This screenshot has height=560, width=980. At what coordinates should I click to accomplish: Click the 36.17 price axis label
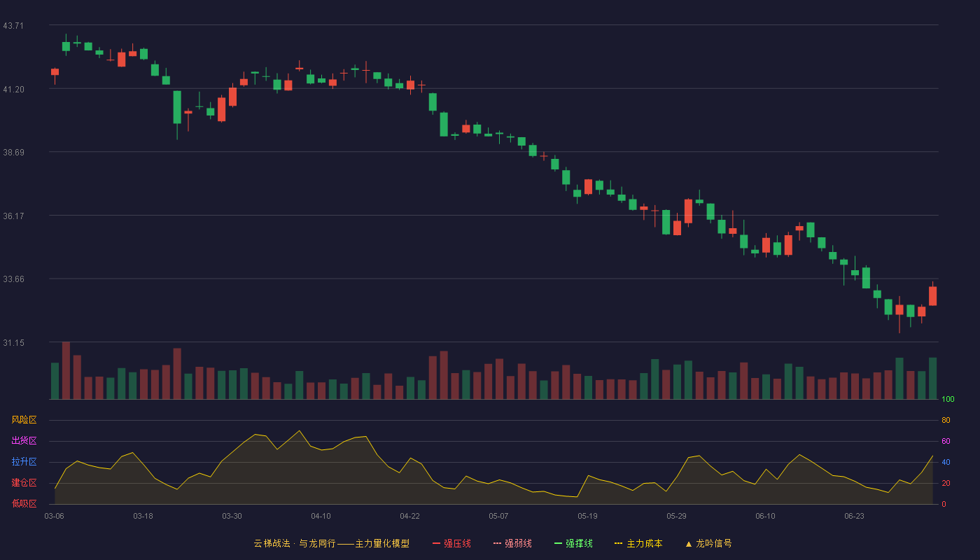pos(13,216)
